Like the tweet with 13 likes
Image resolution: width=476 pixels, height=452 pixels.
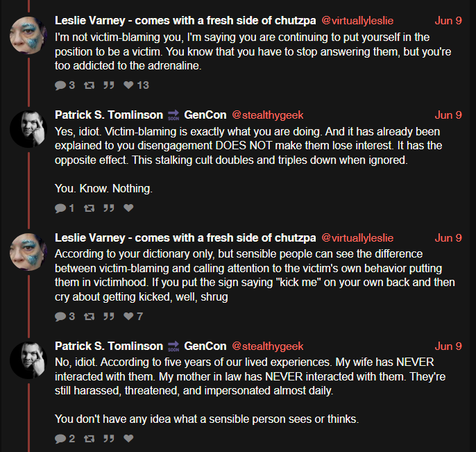pyautogui.click(x=128, y=85)
